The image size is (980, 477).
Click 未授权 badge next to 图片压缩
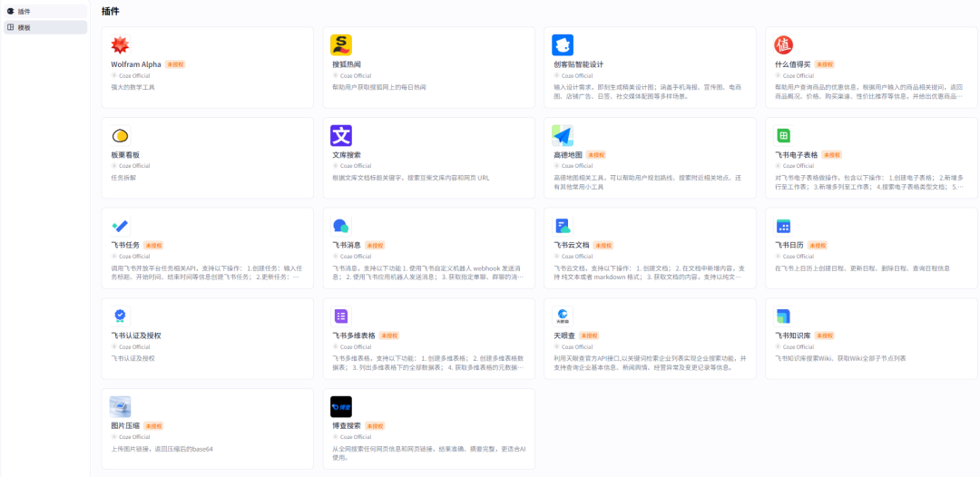click(153, 426)
